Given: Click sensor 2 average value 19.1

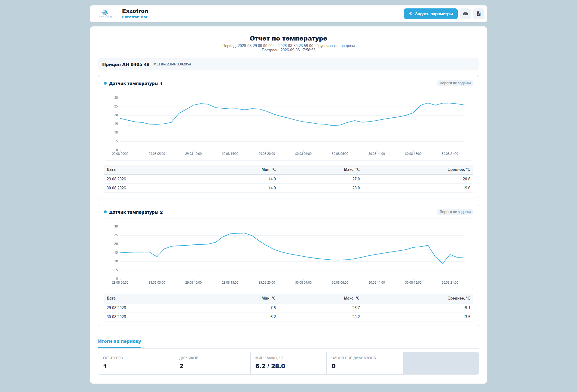Looking at the screenshot, I should point(466,308).
